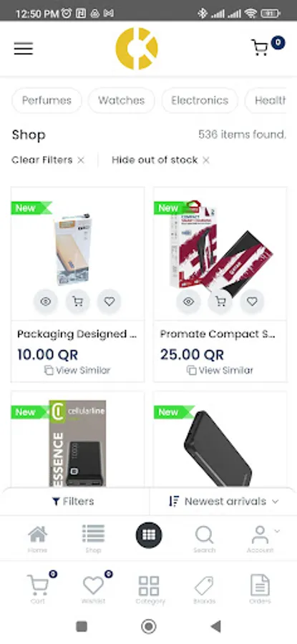
Task: Open the cellularline power bank thumbnail
Action: tap(77, 443)
